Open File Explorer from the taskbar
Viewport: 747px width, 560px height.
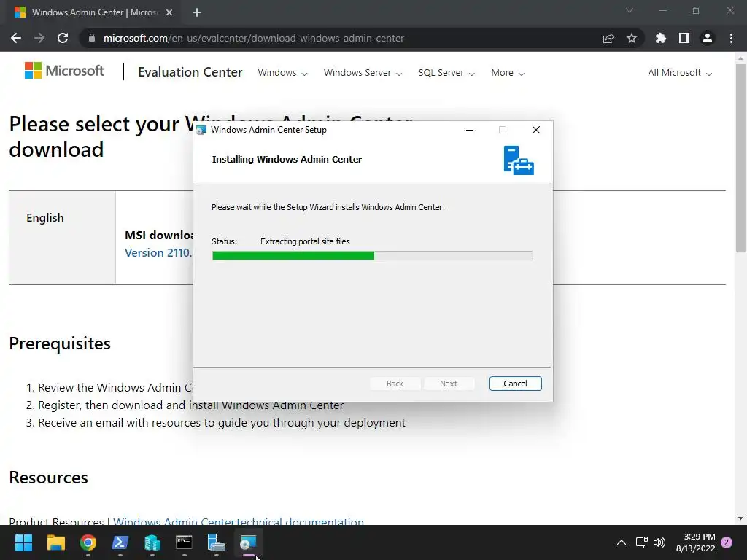55,542
